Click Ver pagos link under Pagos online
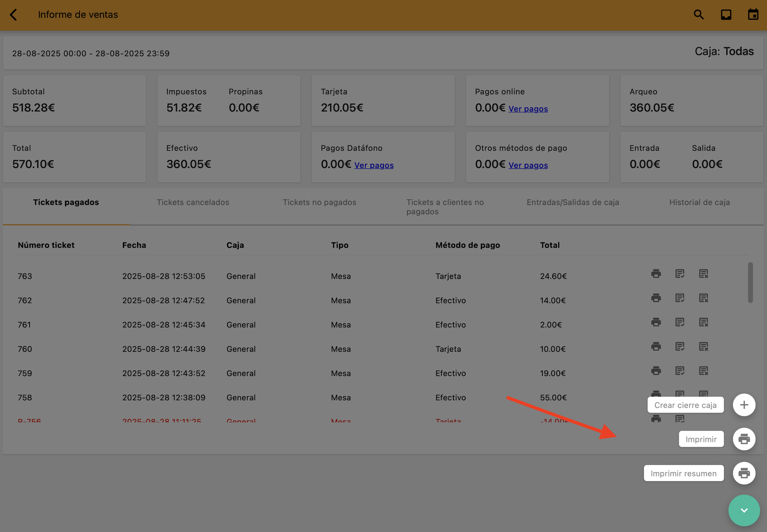The width and height of the screenshot is (767, 532). (528, 109)
